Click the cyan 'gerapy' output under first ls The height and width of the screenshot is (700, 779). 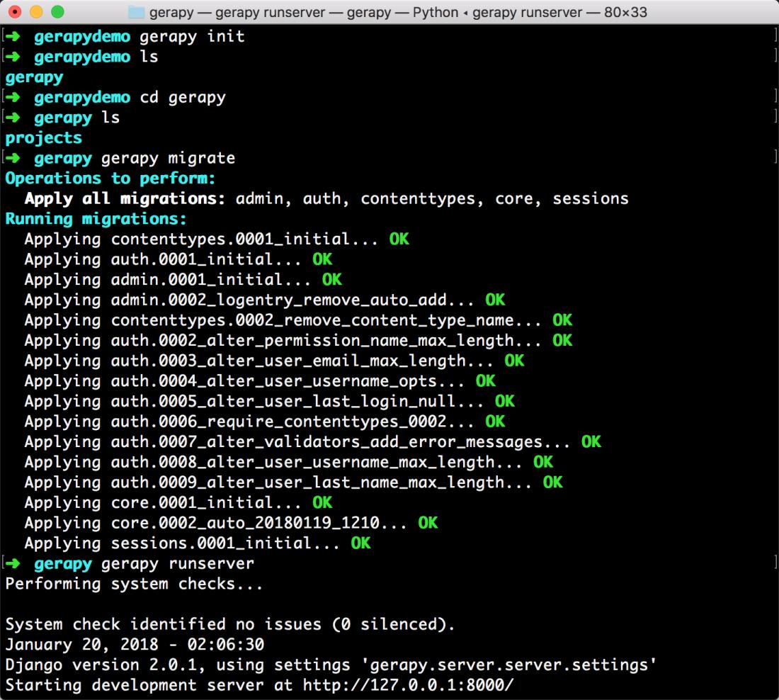point(34,77)
